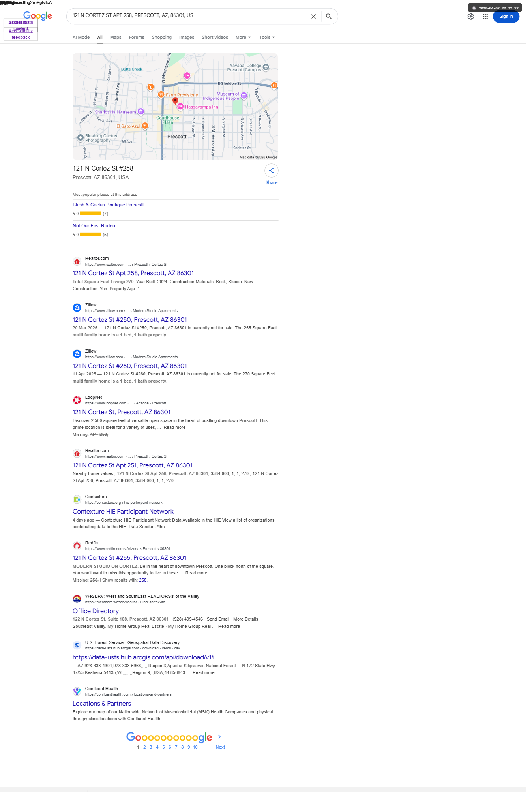This screenshot has height=792, width=532.
Task: Click the Accessibility feedback link
Action: pyautogui.click(x=21, y=34)
